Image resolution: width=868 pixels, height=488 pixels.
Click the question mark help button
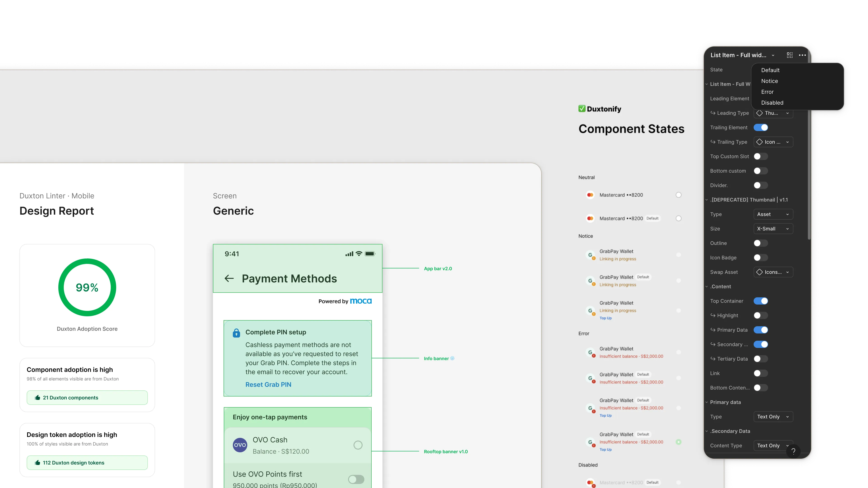click(x=793, y=451)
